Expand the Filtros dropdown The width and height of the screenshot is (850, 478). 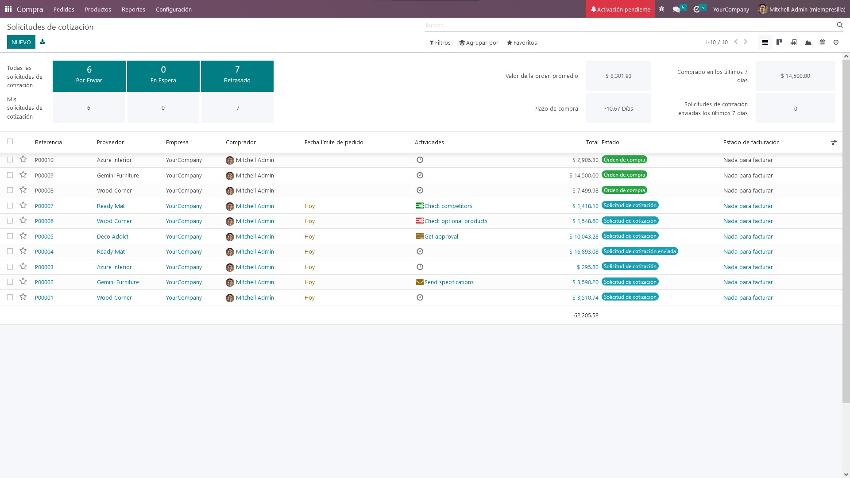[439, 43]
